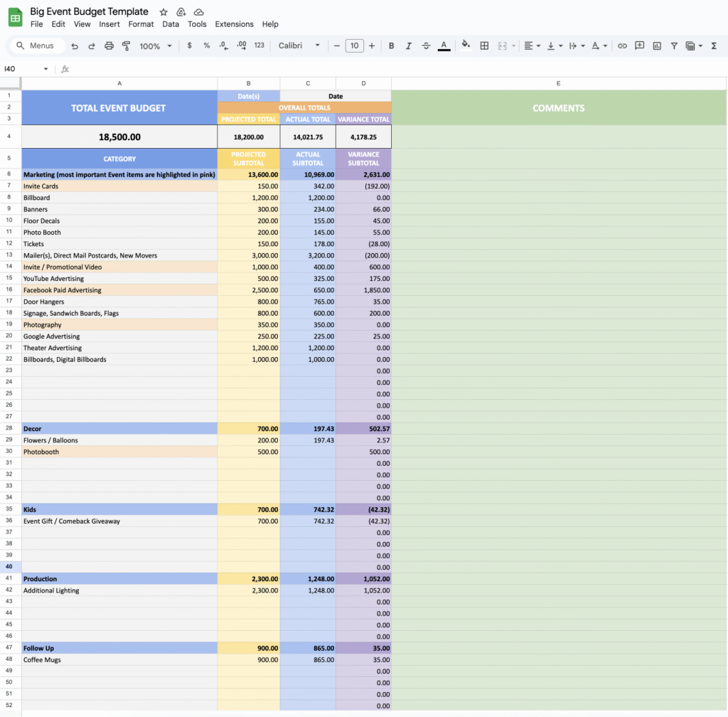Click the Merge cells icon
The width and height of the screenshot is (728, 717).
[503, 46]
